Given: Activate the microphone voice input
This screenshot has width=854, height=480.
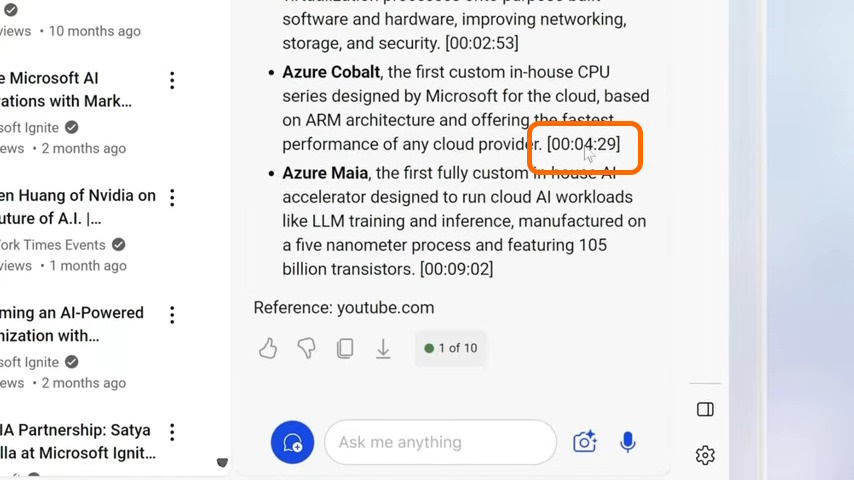Looking at the screenshot, I should (x=628, y=442).
